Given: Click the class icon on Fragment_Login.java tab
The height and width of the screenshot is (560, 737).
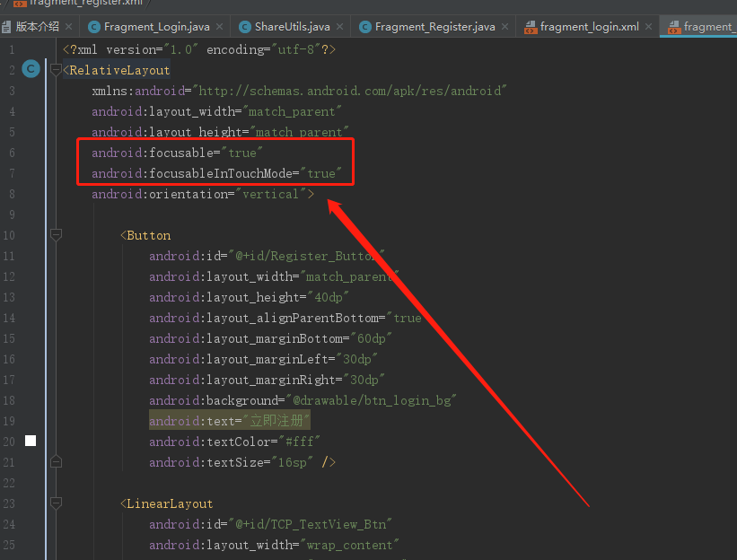Looking at the screenshot, I should click(x=95, y=27).
